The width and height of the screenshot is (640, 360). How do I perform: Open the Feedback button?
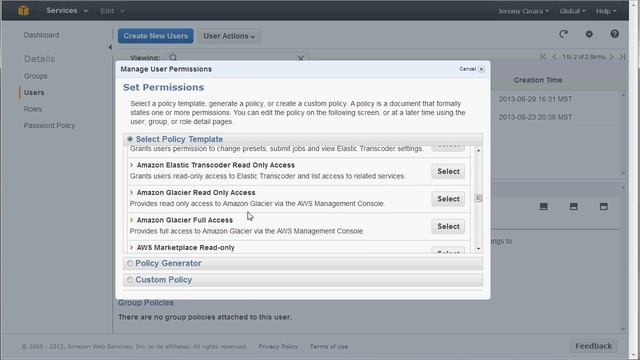593,346
